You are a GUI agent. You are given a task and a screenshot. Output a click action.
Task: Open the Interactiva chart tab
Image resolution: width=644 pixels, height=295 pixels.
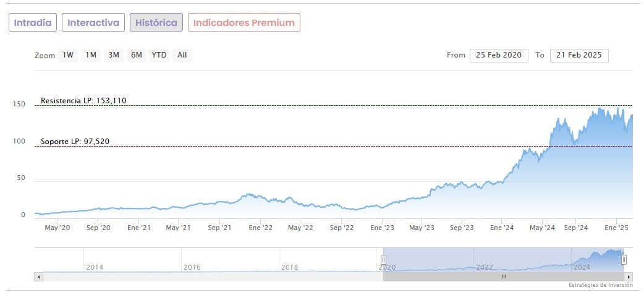(93, 23)
